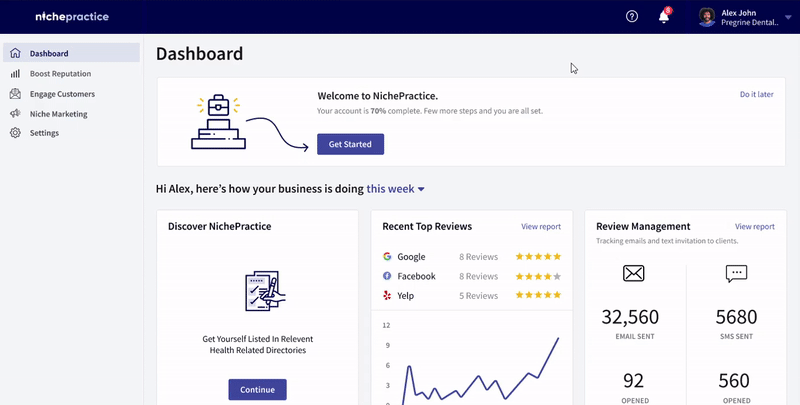Click the Settings gear icon

[15, 133]
